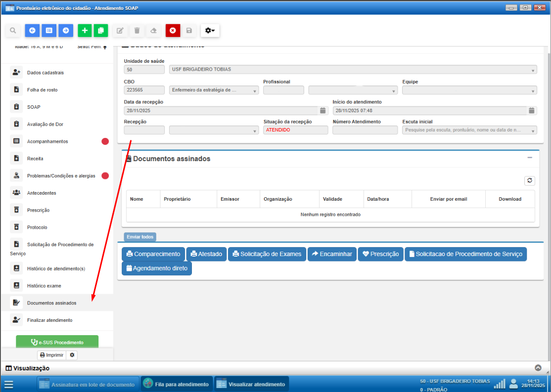This screenshot has width=551, height=392.
Task: Open calendar for Data da recepção
Action: click(322, 111)
